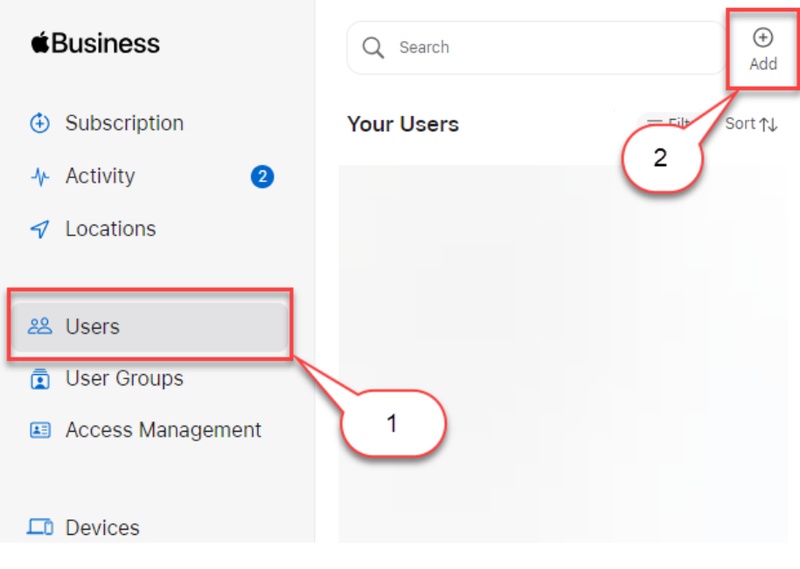The height and width of the screenshot is (569, 800).
Task: Open the Sort options
Action: 751,123
